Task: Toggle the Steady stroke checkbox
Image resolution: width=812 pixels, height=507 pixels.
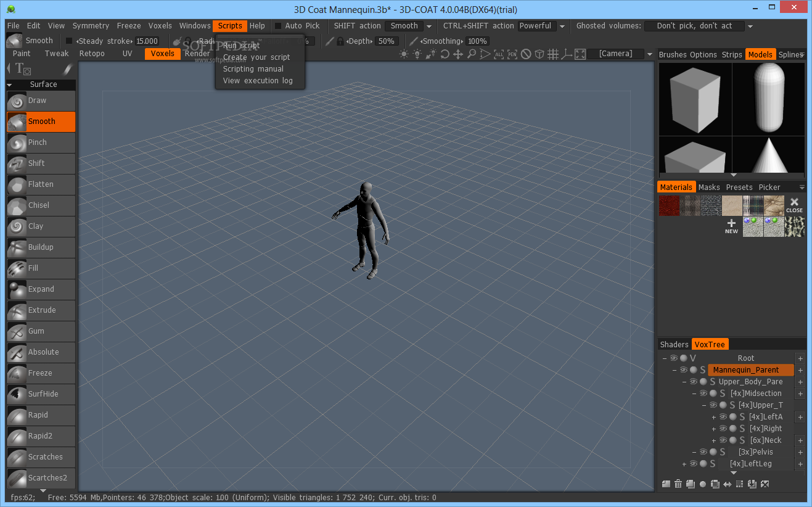Action: [69, 41]
